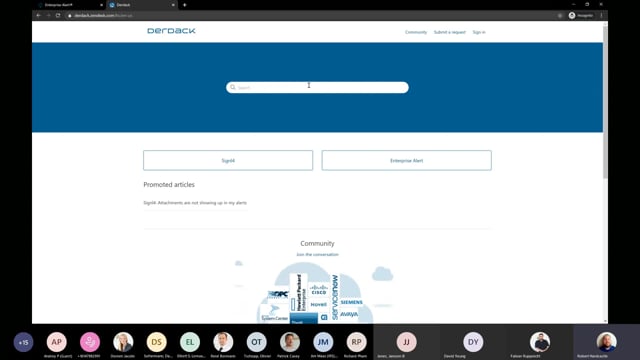This screenshot has width=640, height=360.
Task: Focus the help center search field
Action: (x=317, y=87)
